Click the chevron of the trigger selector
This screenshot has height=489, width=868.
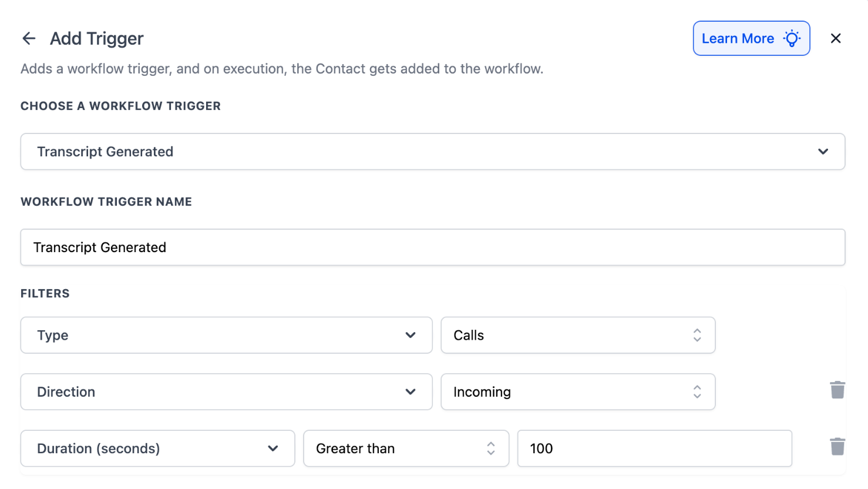[x=823, y=152]
